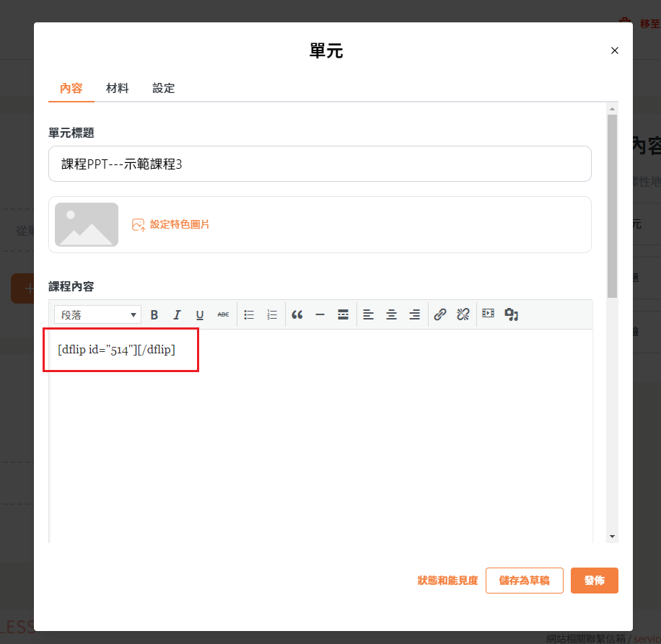Open the 設定 tab
The height and width of the screenshot is (644, 661).
click(x=164, y=88)
